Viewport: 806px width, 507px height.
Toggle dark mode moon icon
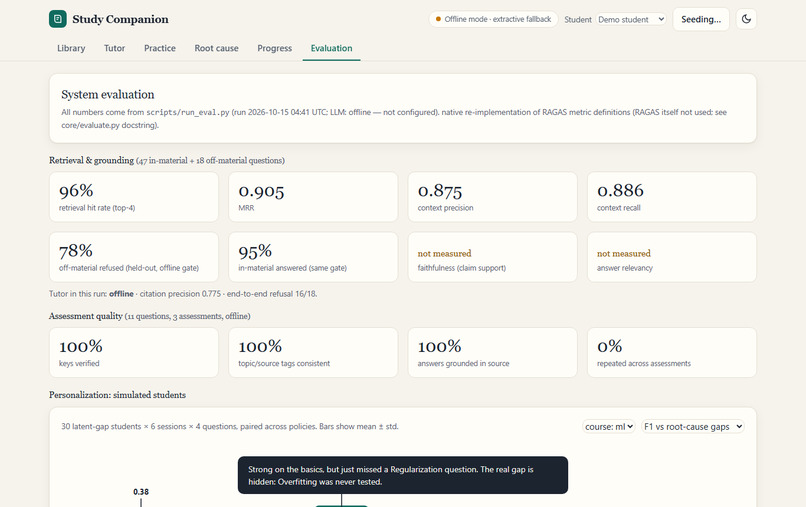tap(746, 19)
